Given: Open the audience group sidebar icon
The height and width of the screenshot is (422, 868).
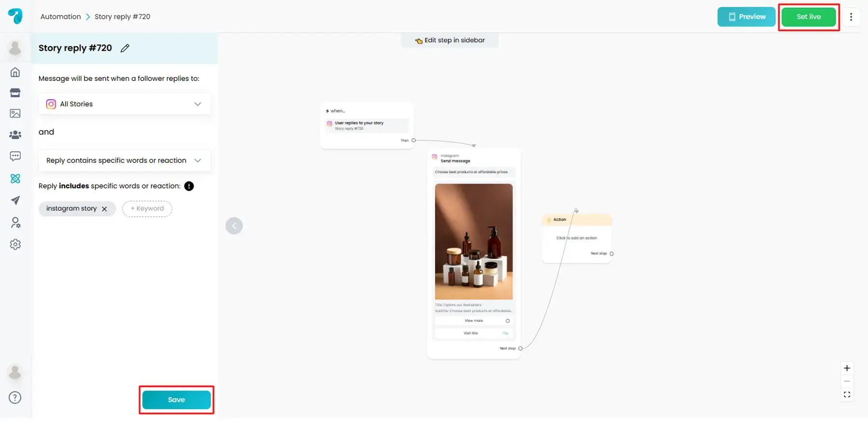Looking at the screenshot, I should pos(15,135).
